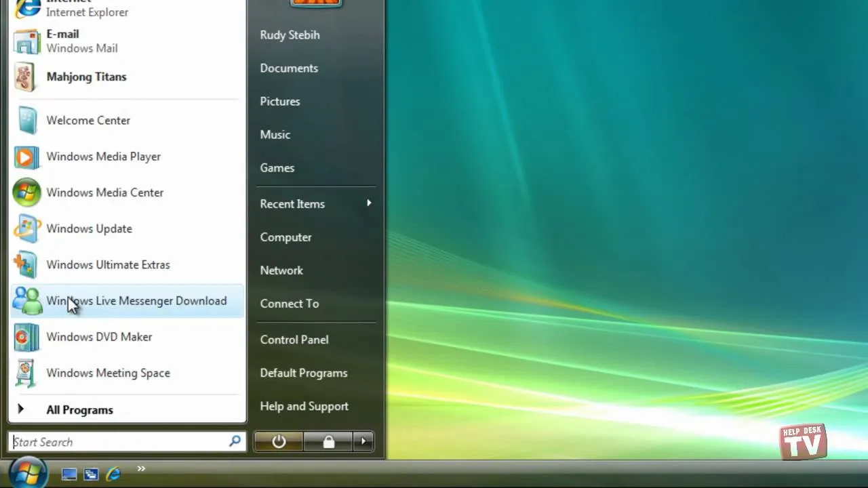Viewport: 868px width, 488px height.
Task: Open shutdown options arrow menu
Action: (363, 442)
